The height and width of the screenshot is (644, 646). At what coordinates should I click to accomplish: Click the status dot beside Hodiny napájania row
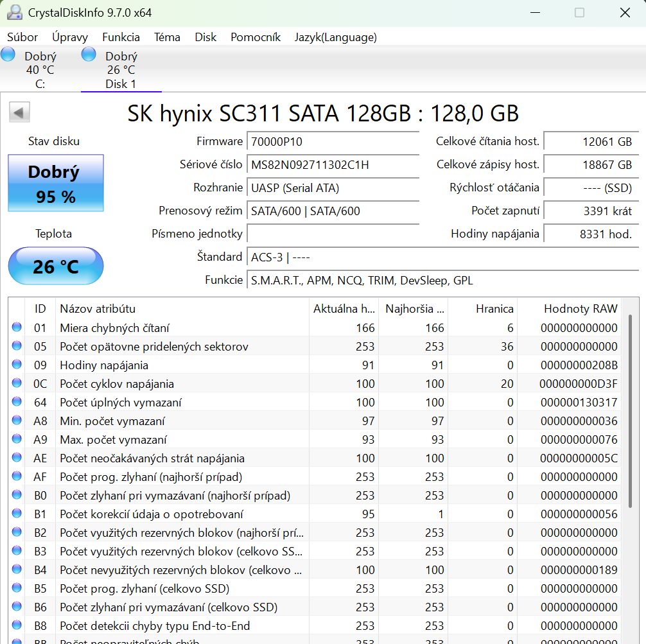(16, 365)
